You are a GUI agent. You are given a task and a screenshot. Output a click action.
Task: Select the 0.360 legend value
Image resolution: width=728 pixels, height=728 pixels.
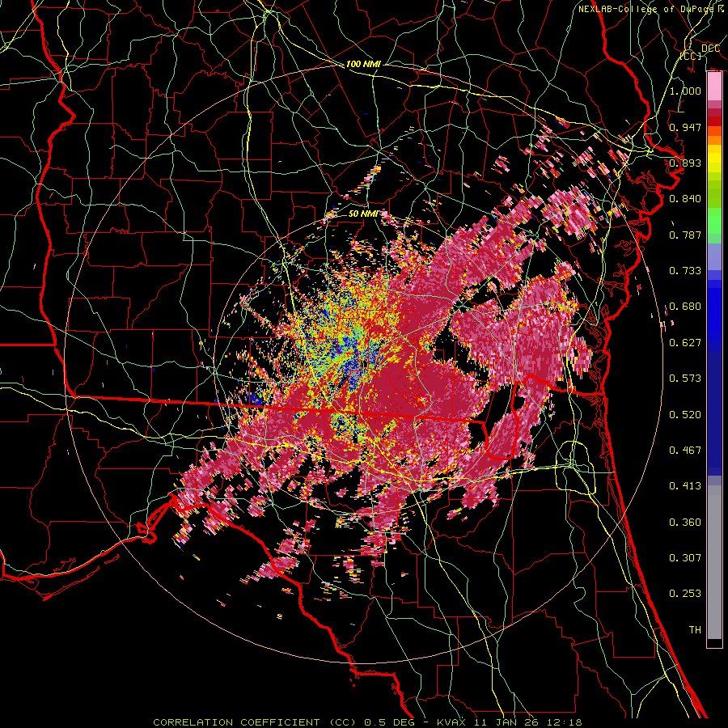point(685,523)
